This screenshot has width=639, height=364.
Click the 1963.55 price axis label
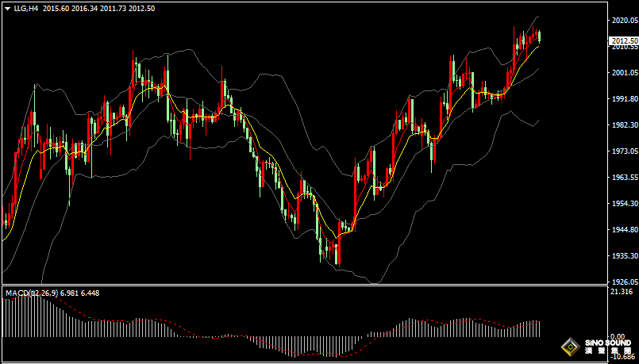click(x=622, y=178)
